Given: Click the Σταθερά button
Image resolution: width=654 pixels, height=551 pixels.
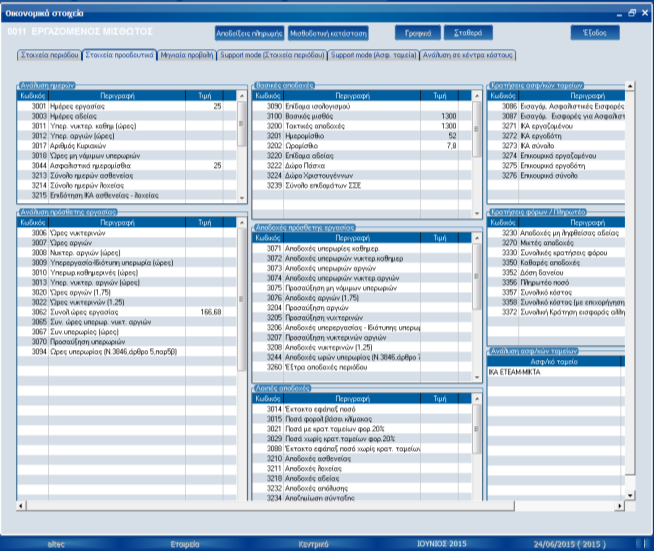Looking at the screenshot, I should (468, 33).
